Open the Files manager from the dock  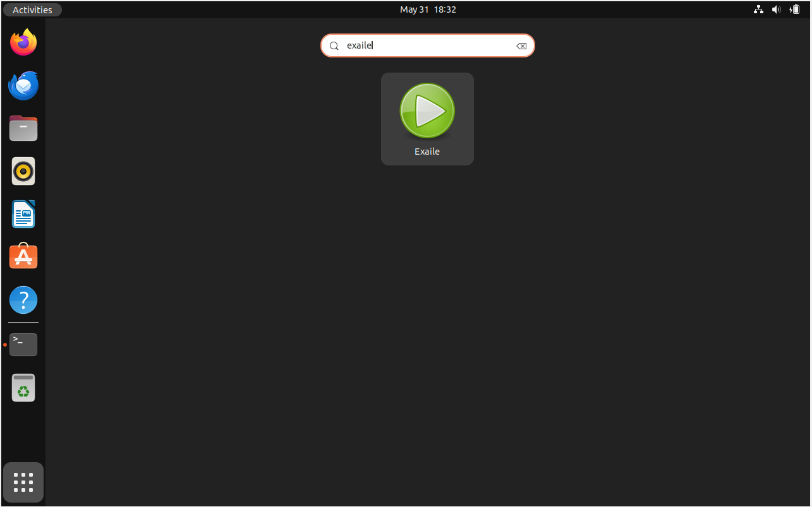point(23,128)
